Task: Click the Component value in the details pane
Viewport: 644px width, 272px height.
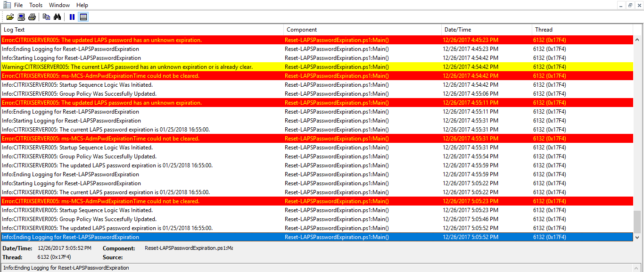Action: coord(189,248)
